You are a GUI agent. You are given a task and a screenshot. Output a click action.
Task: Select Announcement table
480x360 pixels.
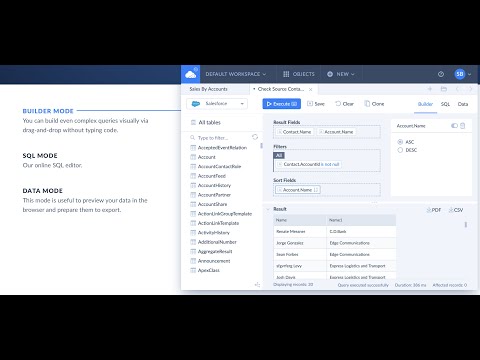coord(214,261)
